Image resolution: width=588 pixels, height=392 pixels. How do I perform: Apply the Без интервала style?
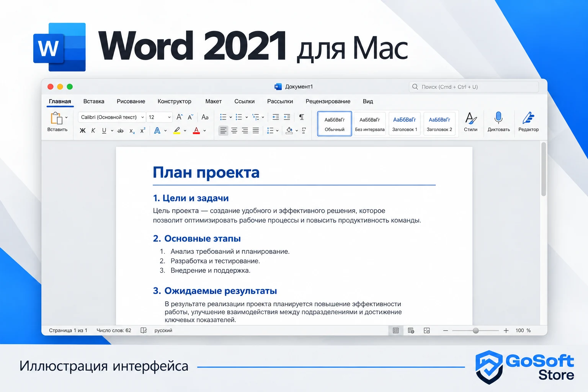click(370, 124)
